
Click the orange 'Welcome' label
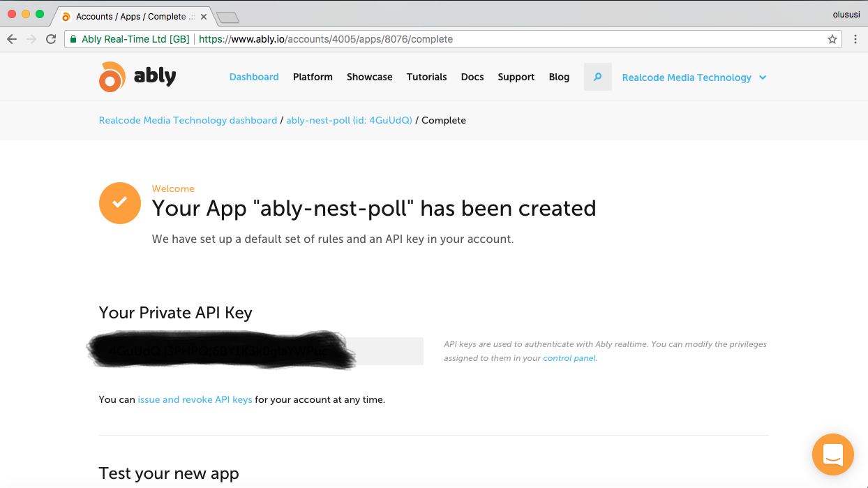(173, 188)
